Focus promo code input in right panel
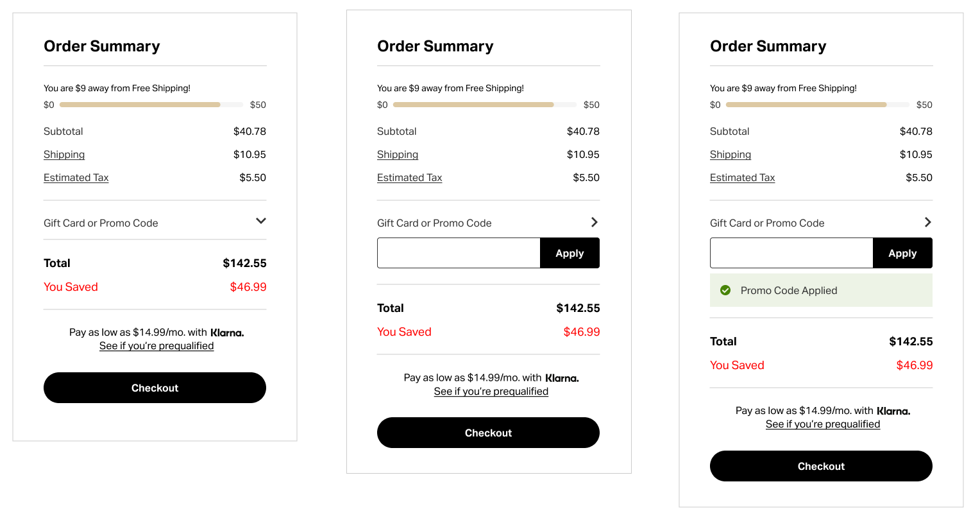 tap(791, 253)
